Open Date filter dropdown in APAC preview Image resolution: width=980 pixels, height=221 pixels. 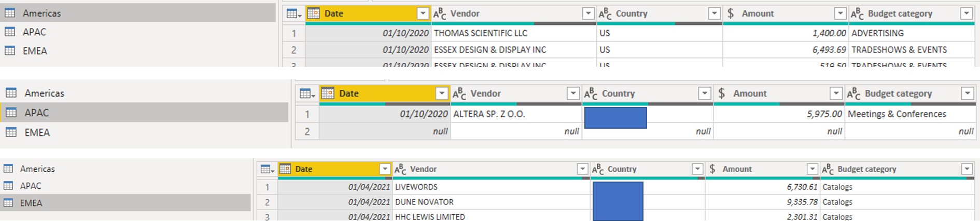(x=441, y=93)
